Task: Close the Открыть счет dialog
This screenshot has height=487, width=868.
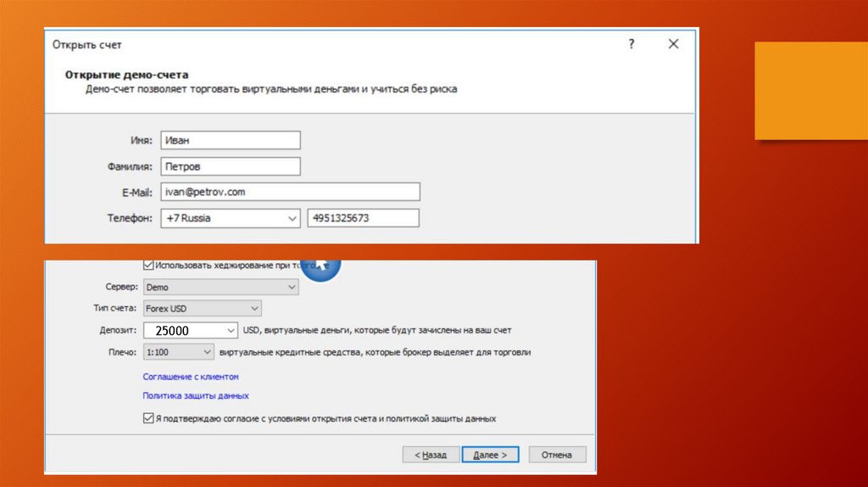Action: (673, 44)
